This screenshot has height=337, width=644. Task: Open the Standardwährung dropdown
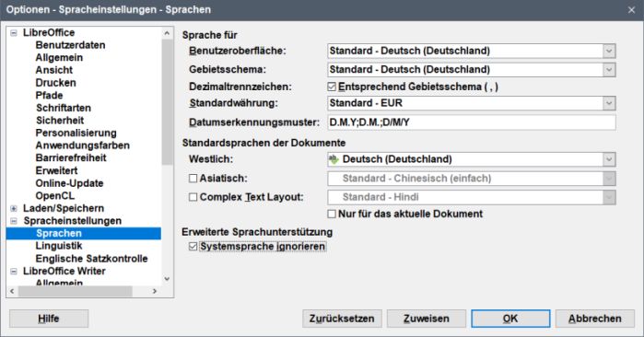point(609,103)
